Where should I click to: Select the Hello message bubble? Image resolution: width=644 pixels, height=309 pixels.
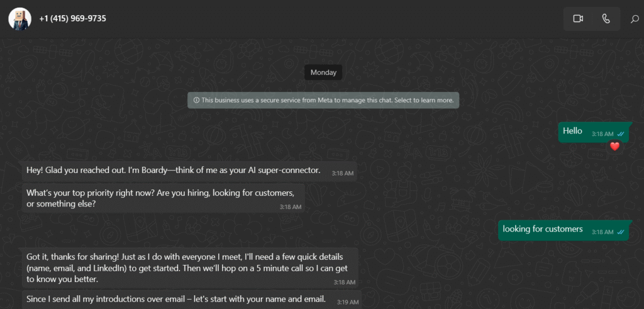[x=574, y=131]
